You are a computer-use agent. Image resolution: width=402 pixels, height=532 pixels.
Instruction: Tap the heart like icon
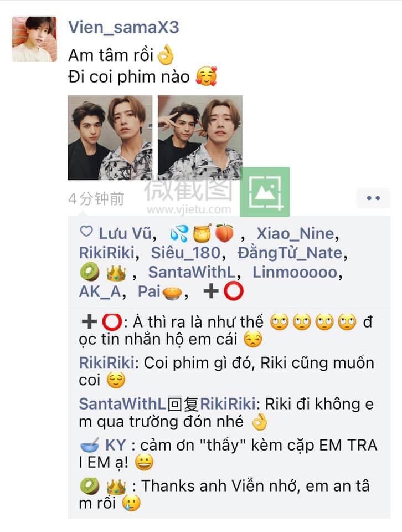[x=86, y=232]
